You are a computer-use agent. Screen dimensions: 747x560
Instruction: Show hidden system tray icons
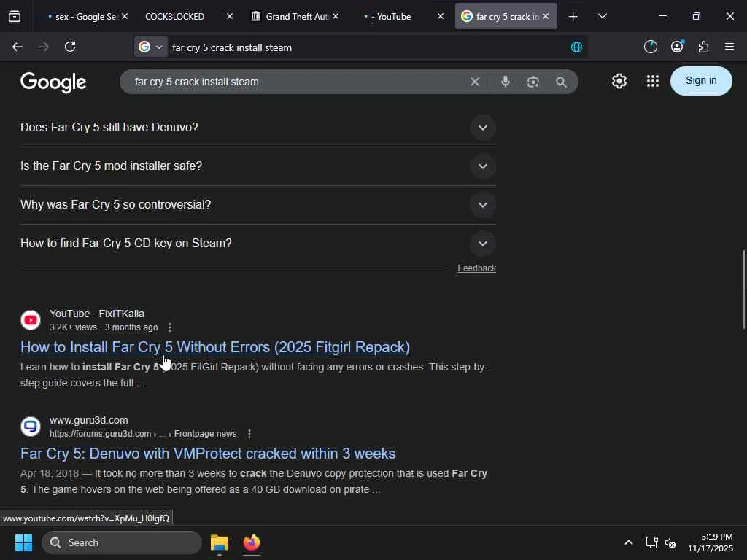click(628, 542)
